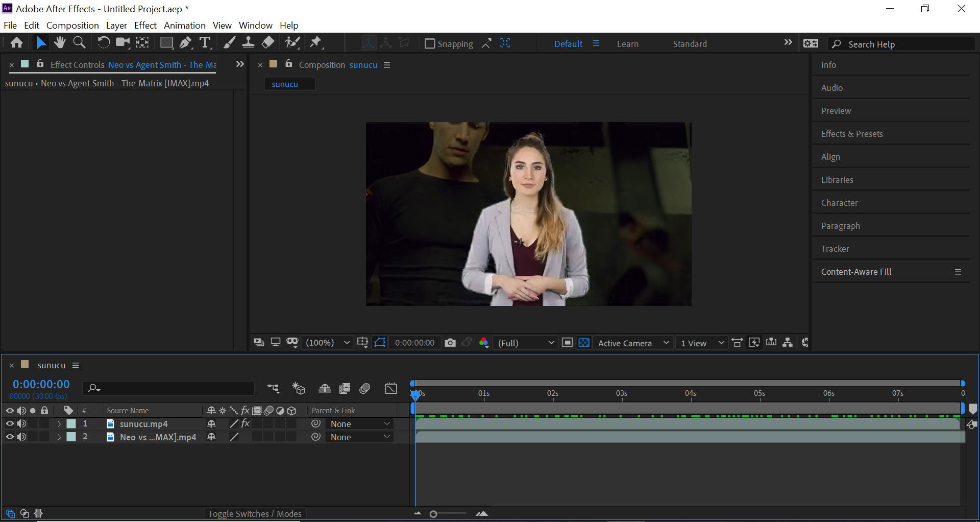
Task: Open the (Full) resolution dropdown
Action: [x=526, y=343]
